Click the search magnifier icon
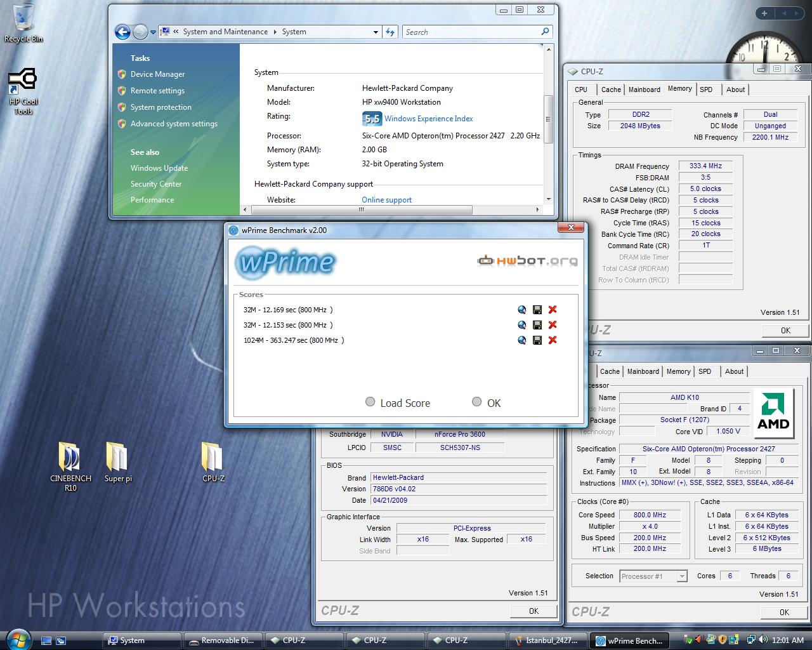Image resolution: width=812 pixels, height=650 pixels. click(x=545, y=31)
